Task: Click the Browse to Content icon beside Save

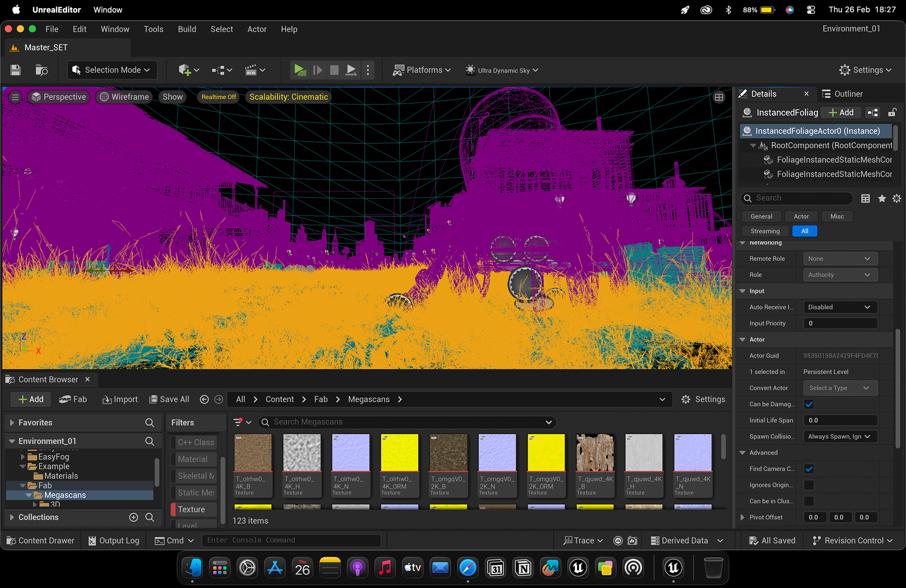Action: (x=42, y=70)
